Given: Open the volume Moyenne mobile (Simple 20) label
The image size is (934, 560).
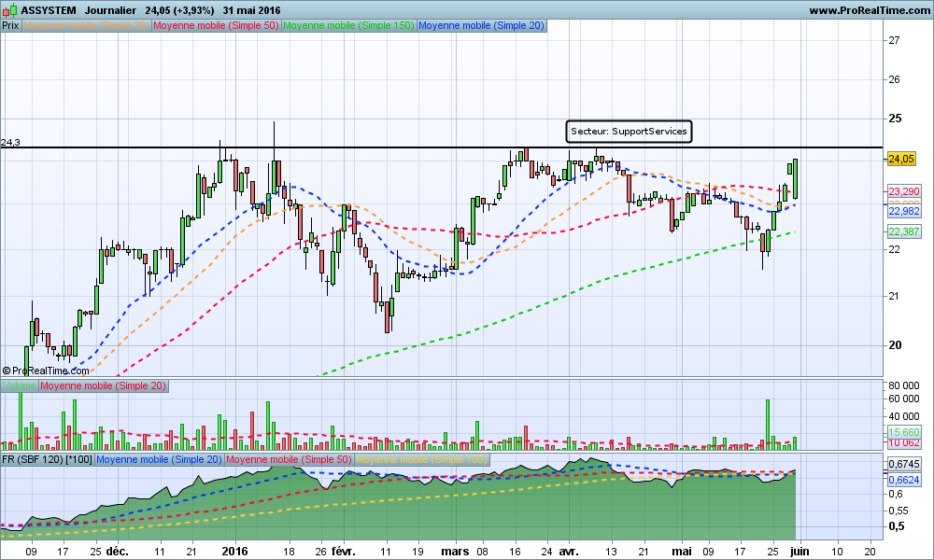Looking at the screenshot, I should click(x=103, y=385).
